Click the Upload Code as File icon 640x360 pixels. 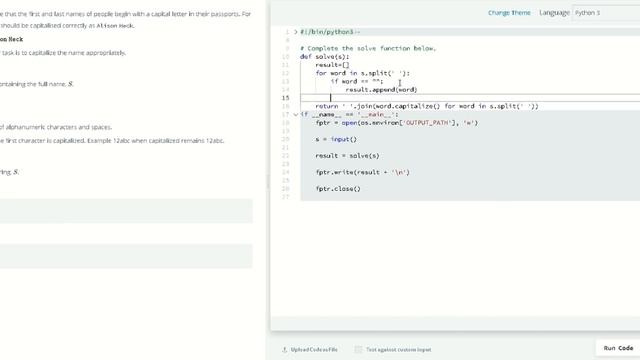[284, 349]
